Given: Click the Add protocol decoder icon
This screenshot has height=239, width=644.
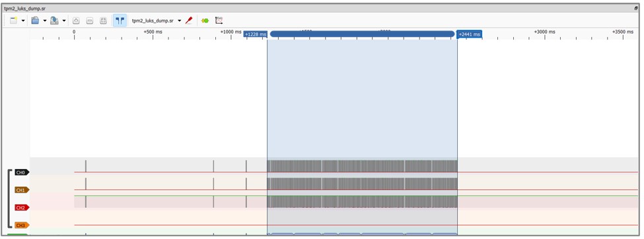Looking at the screenshot, I should point(205,20).
